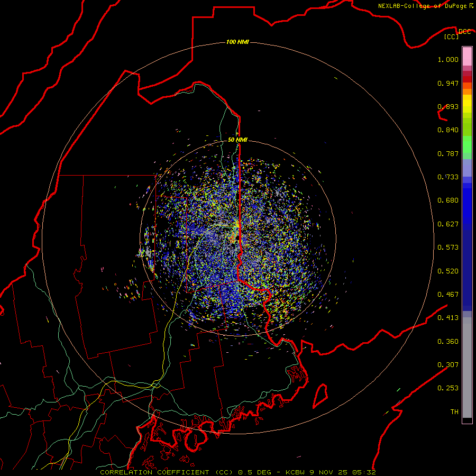Select the 1.000 scale value
This screenshot has width=476, height=476.
[x=448, y=59]
